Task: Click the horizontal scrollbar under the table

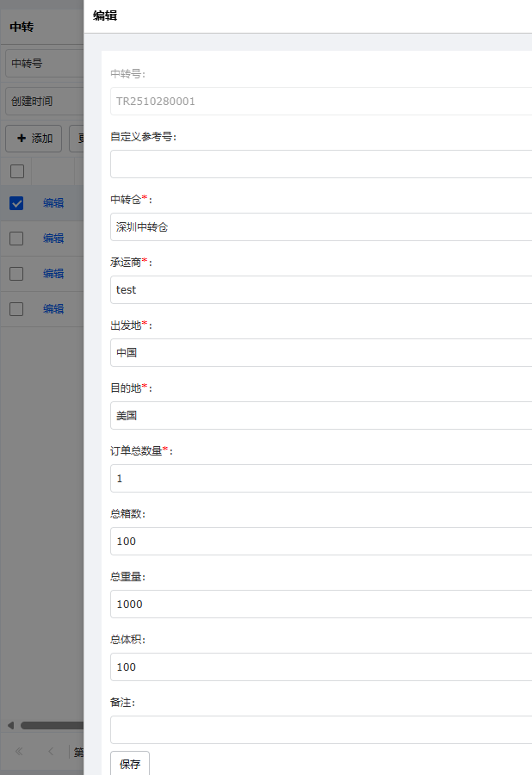Action: click(x=52, y=725)
